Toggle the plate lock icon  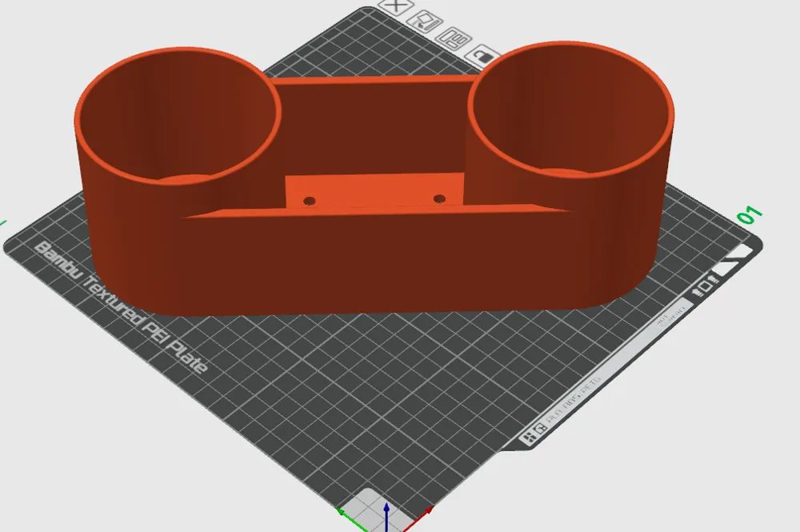pos(482,55)
